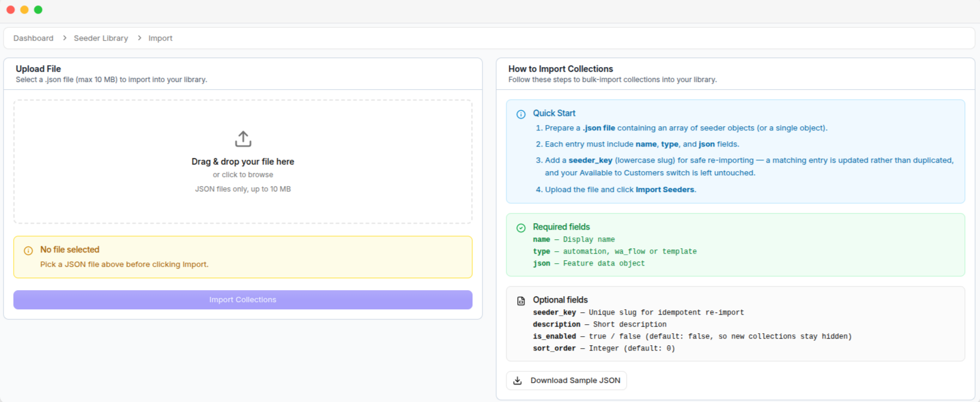980x402 pixels.
Task: Click 'Drag & drop your file here' text
Action: [x=243, y=162]
